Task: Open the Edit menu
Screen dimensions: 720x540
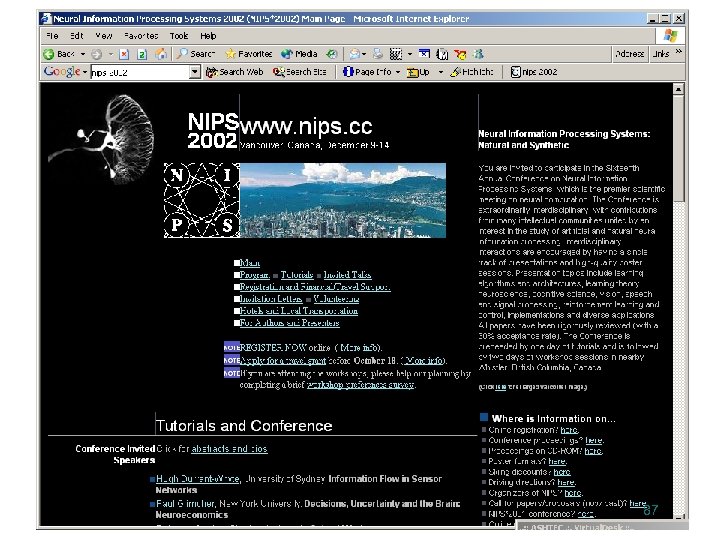Action: click(77, 36)
